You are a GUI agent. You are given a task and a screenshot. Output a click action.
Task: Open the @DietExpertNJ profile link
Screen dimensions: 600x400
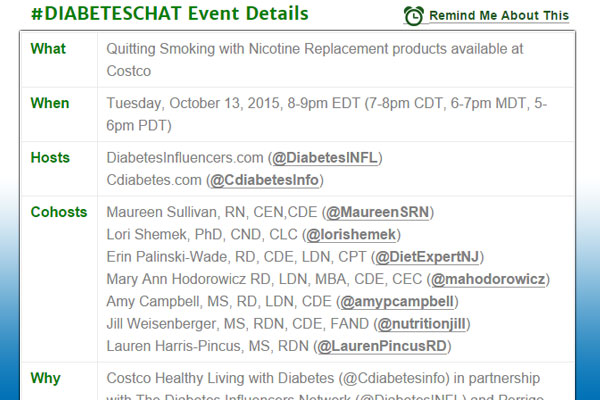[x=427, y=257]
